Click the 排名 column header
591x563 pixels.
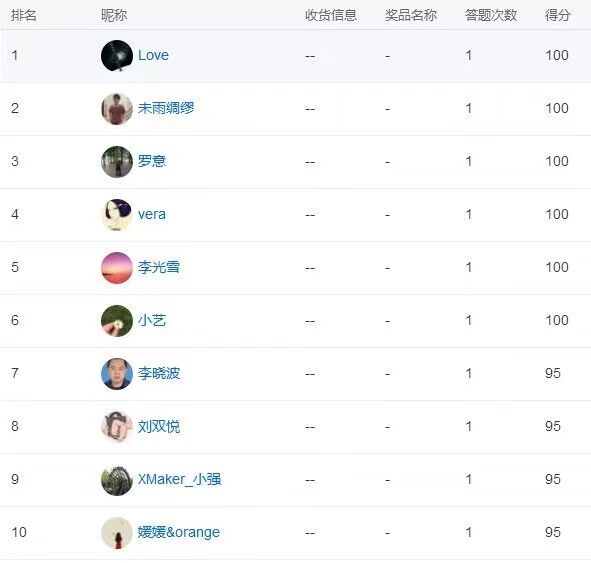(x=24, y=15)
